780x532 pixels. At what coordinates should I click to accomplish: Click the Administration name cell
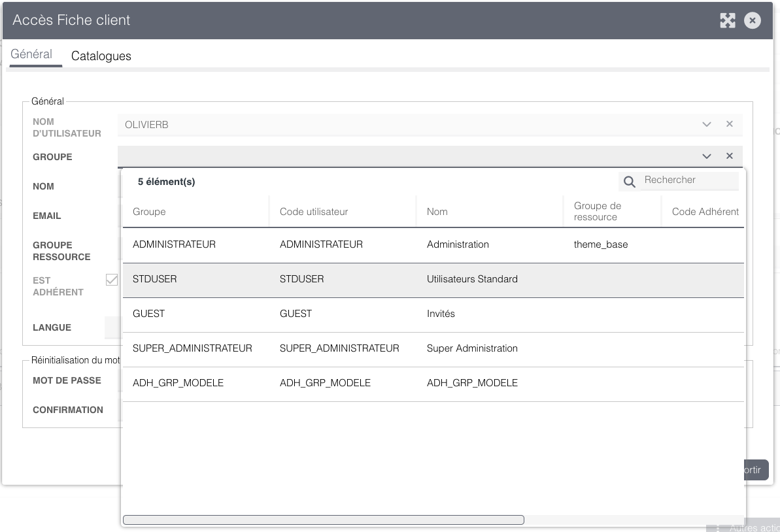click(458, 244)
